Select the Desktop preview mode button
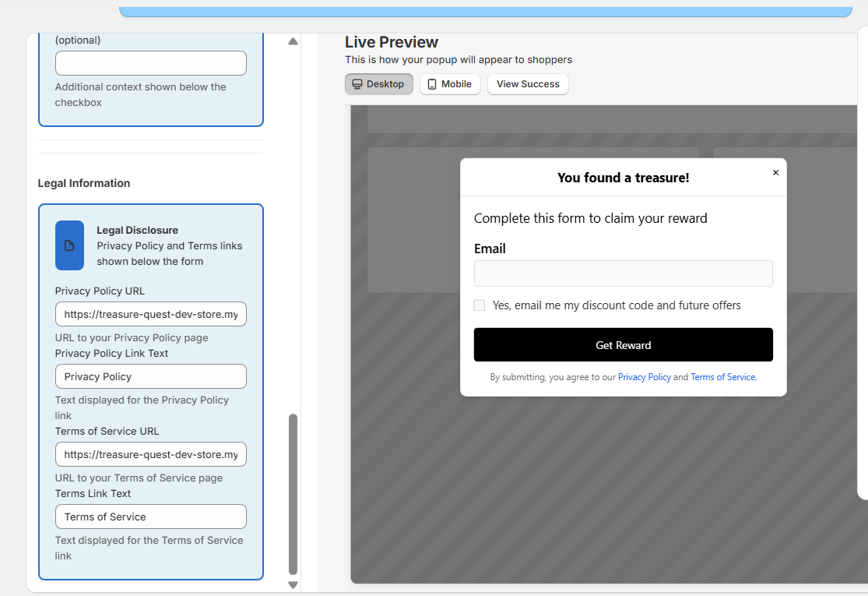Image resolution: width=868 pixels, height=596 pixels. pos(378,83)
